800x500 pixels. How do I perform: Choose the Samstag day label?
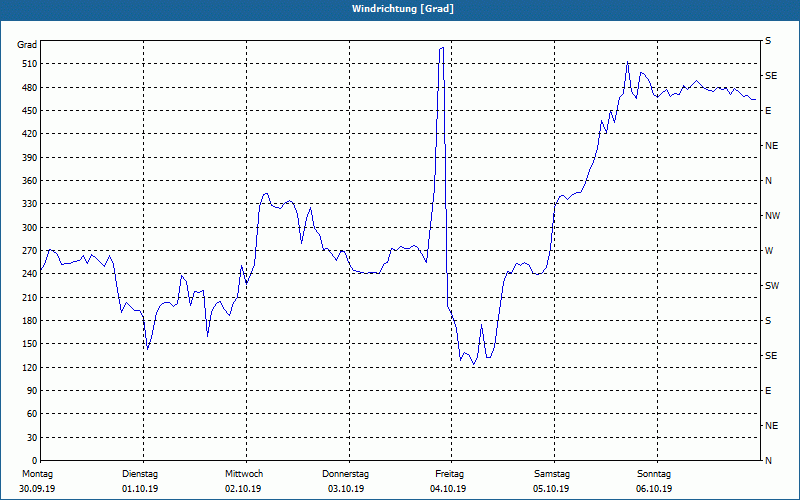point(552,474)
